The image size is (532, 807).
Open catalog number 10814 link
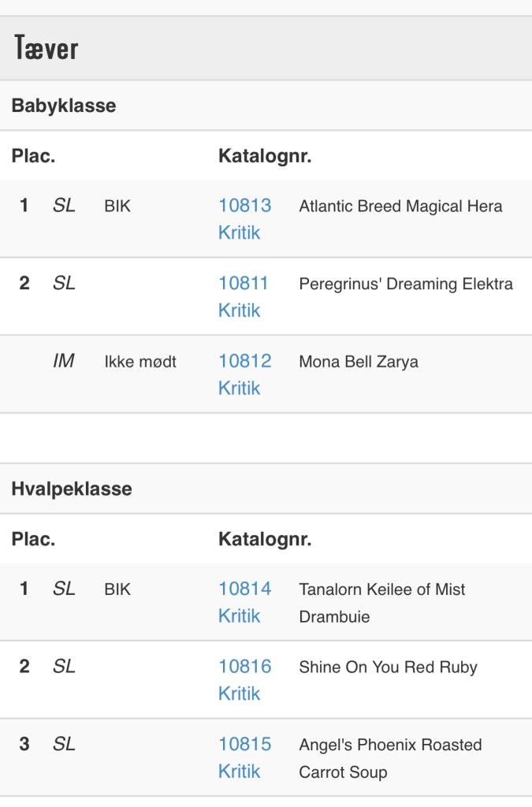tap(244, 589)
